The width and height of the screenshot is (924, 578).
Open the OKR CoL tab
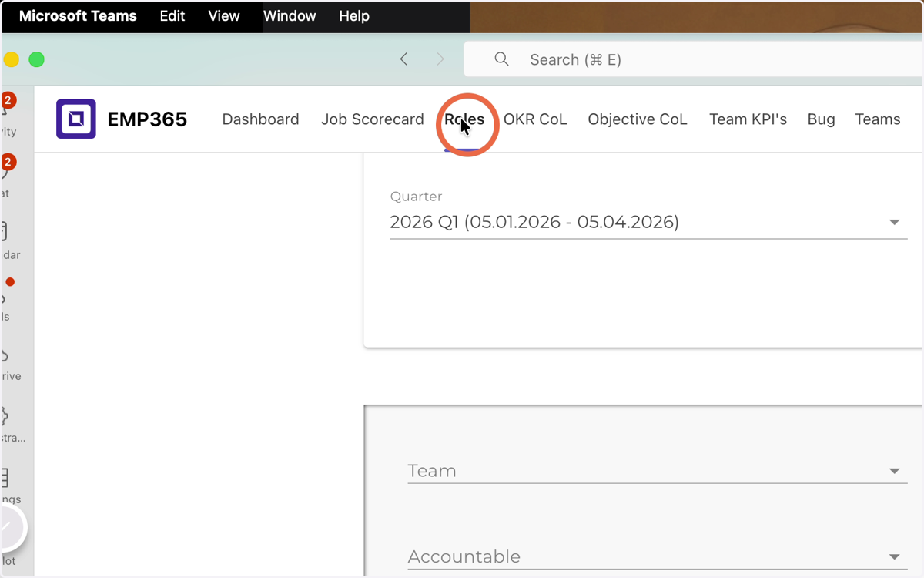(535, 119)
